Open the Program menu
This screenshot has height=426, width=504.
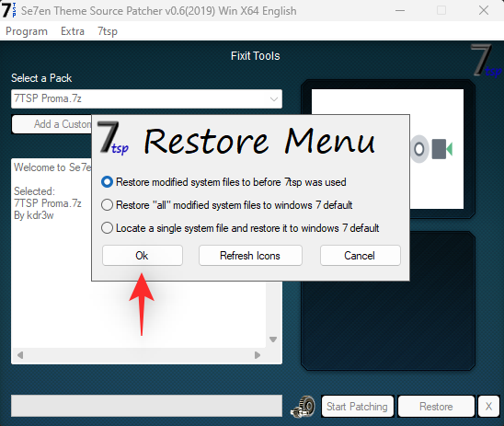click(27, 31)
